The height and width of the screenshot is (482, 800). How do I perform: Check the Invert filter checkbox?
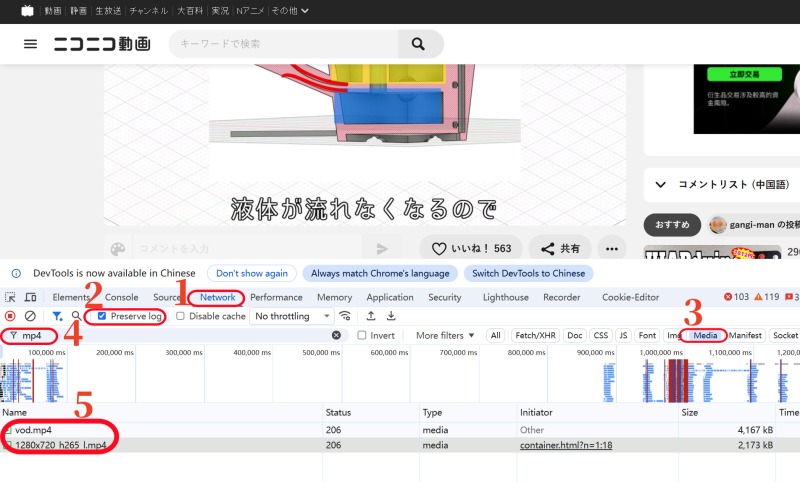(362, 335)
